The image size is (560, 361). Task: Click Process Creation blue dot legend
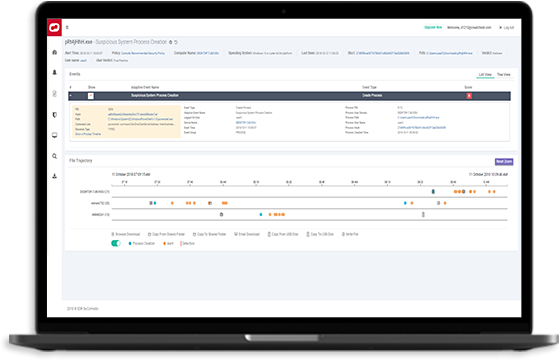pos(142,244)
